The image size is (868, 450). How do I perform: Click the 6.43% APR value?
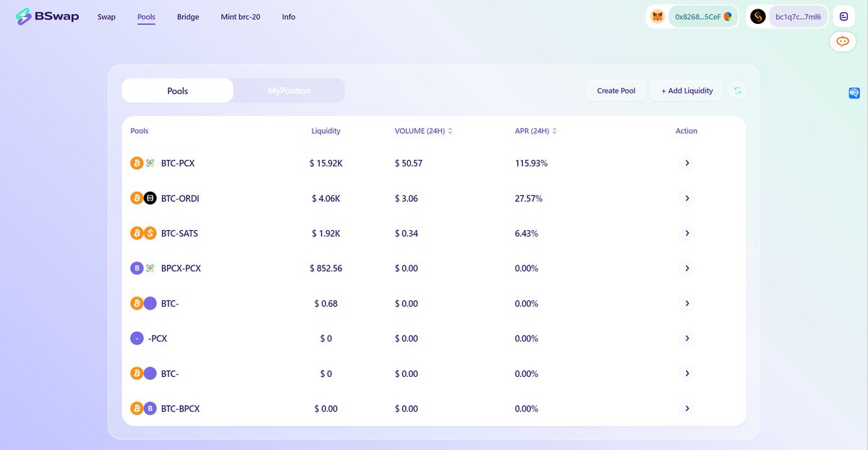tap(527, 234)
